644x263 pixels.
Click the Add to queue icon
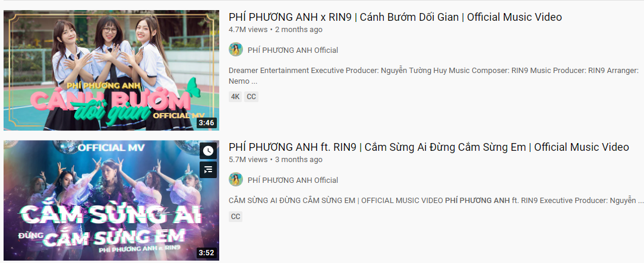(209, 169)
